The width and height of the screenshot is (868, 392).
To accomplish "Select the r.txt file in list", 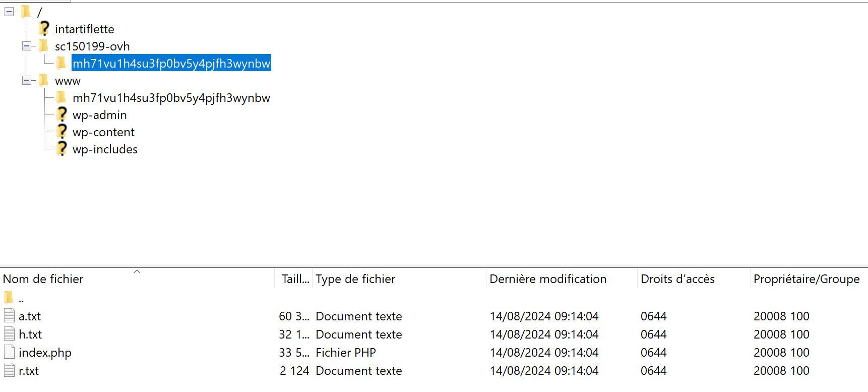I will point(29,371).
